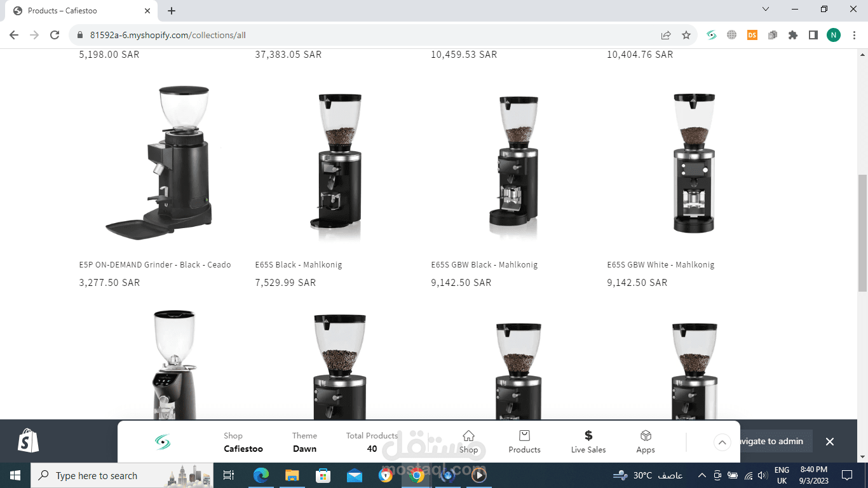Viewport: 868px width, 488px height.
Task: Open Shop home icon in bottom bar
Action: pos(468,442)
